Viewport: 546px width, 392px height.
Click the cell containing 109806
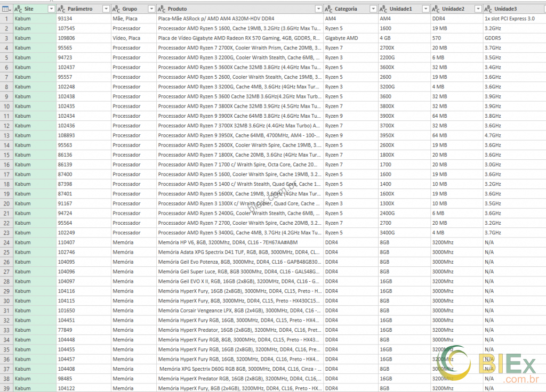point(84,38)
